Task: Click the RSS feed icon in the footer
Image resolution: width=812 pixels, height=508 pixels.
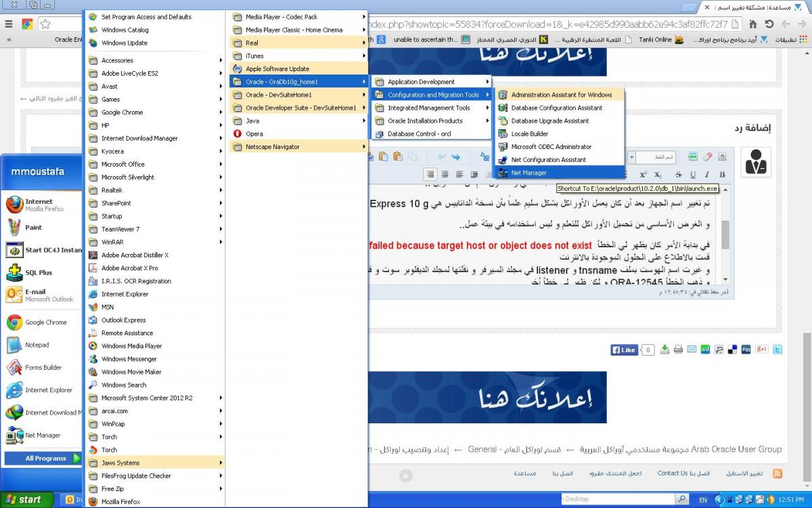Action: coord(777,473)
